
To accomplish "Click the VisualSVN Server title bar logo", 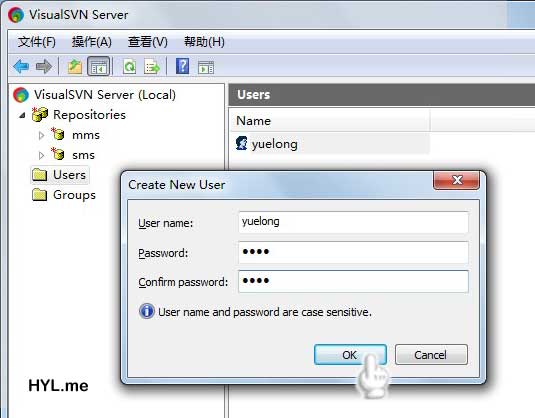I will coord(16,15).
